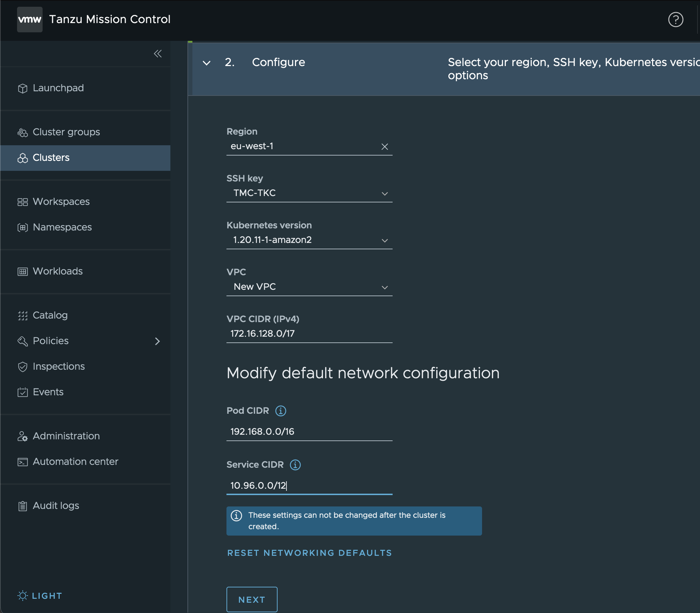Show Service CIDR info tooltip icon

point(295,465)
